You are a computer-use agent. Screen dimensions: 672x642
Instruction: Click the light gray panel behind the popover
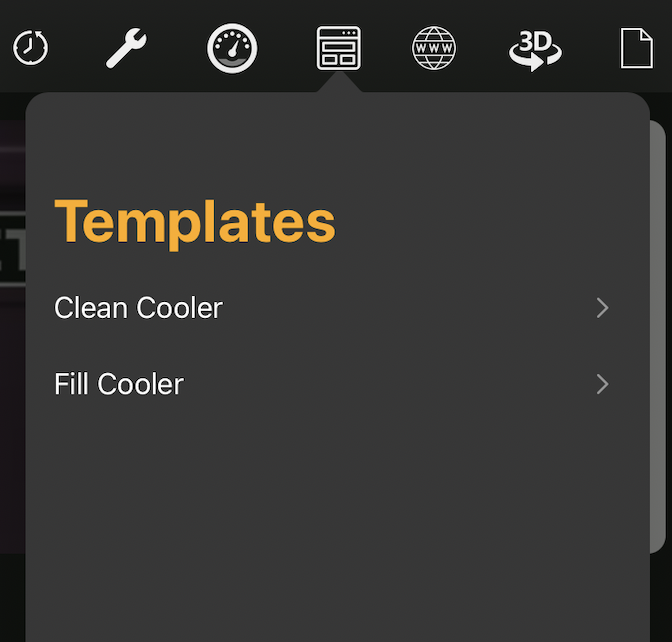[658, 336]
